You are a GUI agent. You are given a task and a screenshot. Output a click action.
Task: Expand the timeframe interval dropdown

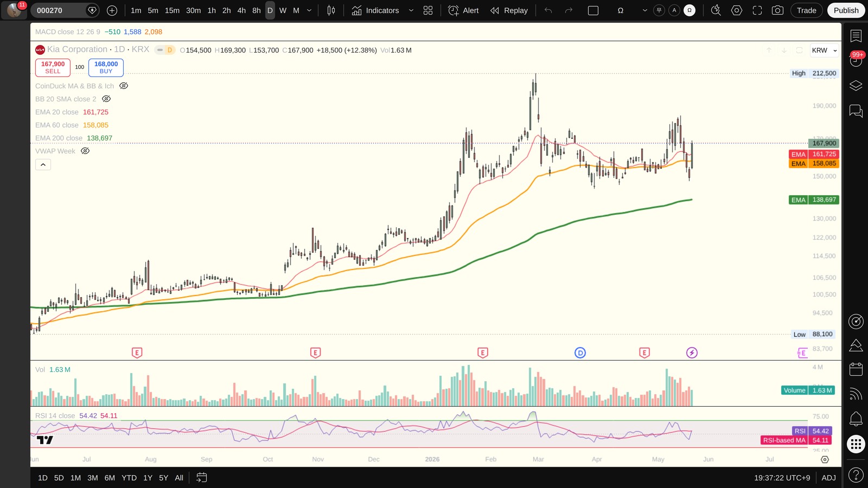pos(309,10)
